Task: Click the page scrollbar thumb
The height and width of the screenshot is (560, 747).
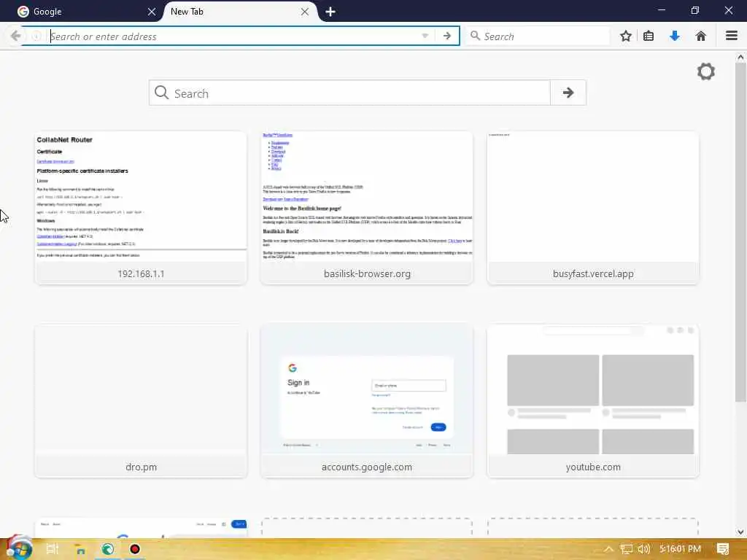Action: [x=740, y=231]
